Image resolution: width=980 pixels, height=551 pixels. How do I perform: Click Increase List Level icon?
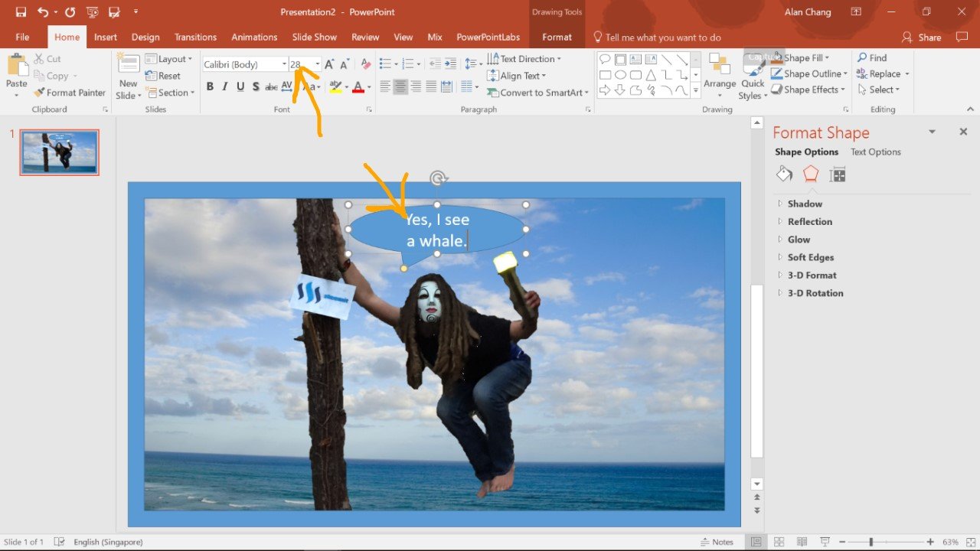click(x=450, y=64)
